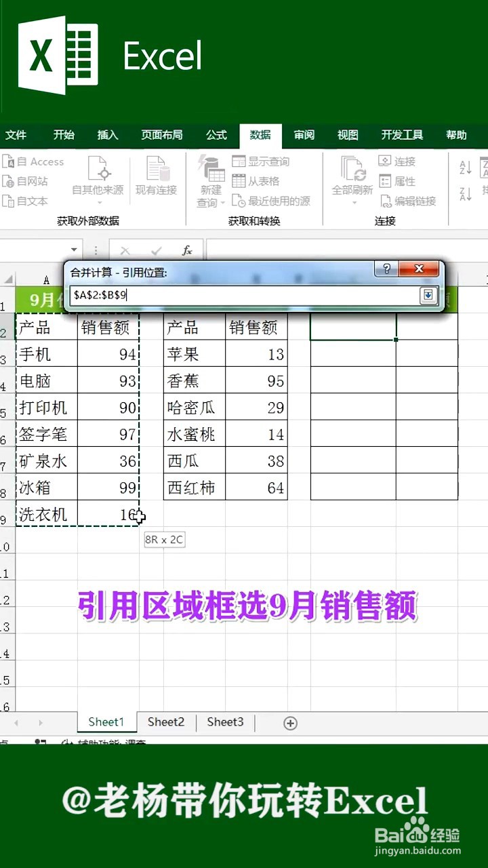Viewport: 488px width, 868px height.
Task: Close the 合并计算 dialog
Action: pyautogui.click(x=419, y=269)
